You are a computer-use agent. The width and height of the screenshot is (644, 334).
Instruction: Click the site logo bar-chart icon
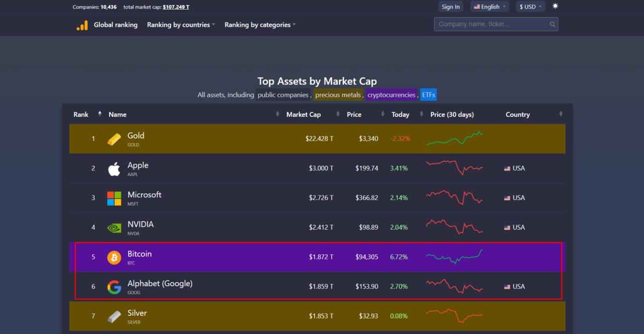coord(82,25)
